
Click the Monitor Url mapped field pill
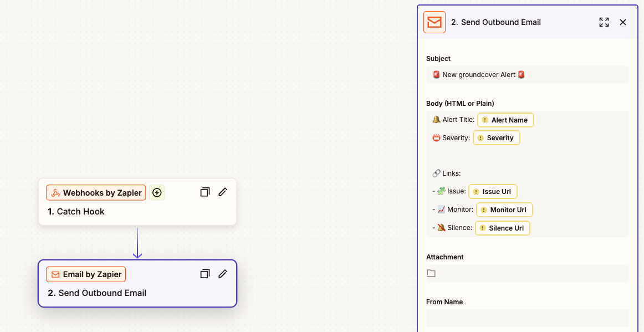pos(504,210)
